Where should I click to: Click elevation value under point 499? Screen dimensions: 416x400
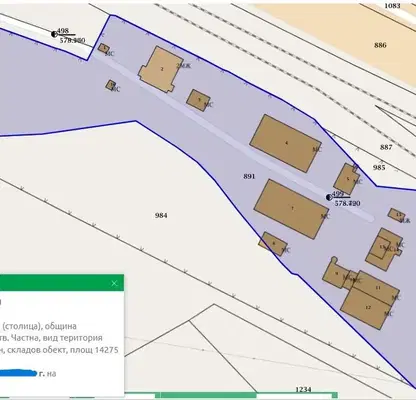[x=347, y=203]
